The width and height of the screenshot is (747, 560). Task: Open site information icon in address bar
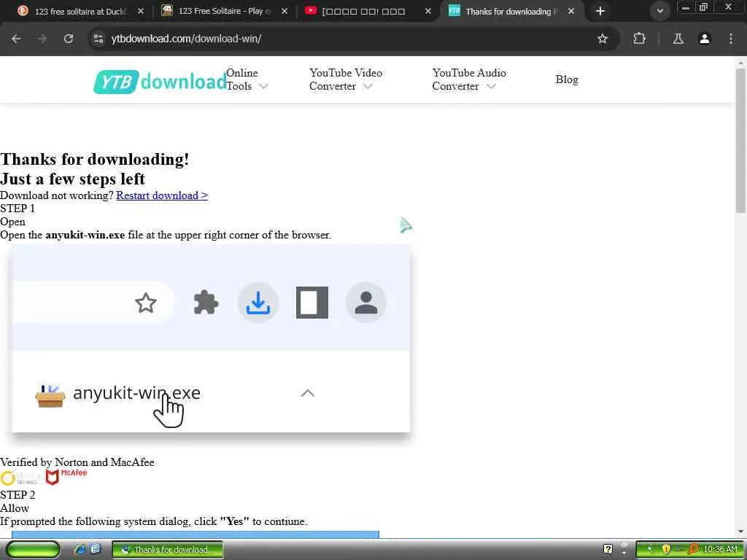[x=98, y=39]
